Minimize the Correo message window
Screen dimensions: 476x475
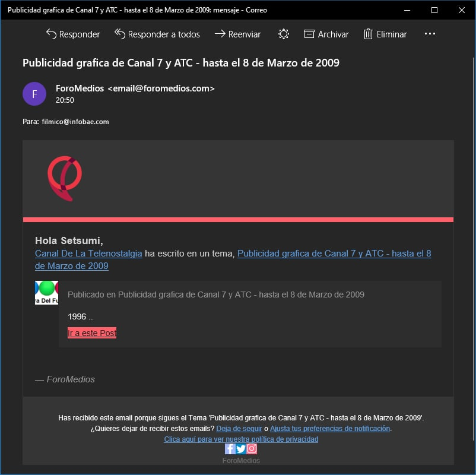[407, 10]
